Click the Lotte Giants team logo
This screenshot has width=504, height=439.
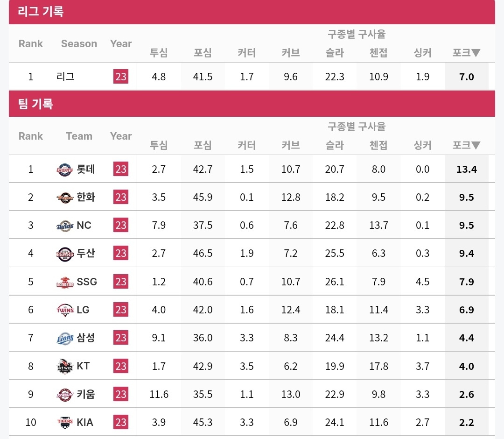[x=65, y=170]
